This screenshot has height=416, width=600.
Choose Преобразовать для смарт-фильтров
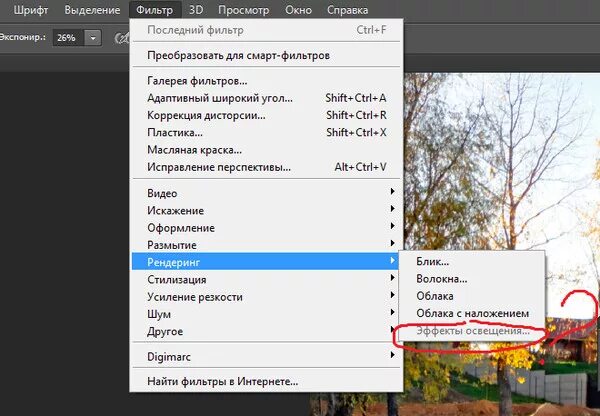[266, 55]
